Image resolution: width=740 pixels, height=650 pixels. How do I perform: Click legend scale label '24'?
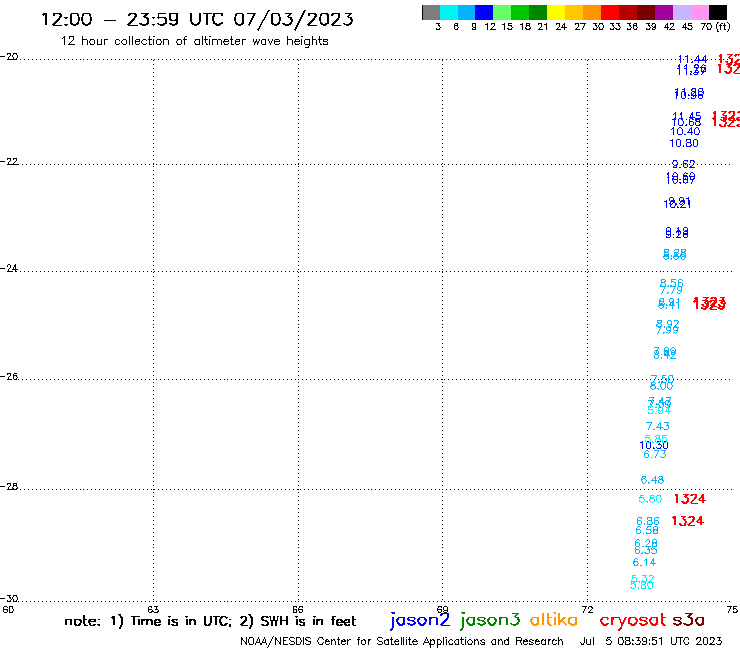(561, 27)
